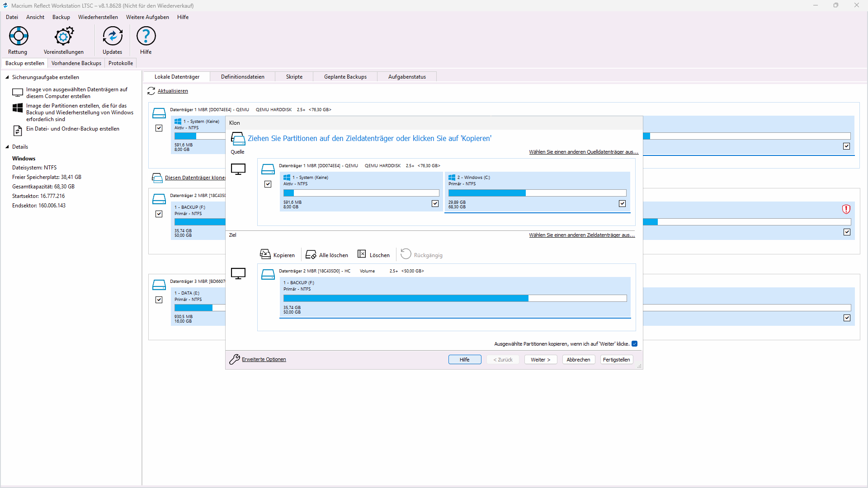Click the Abbrechen button
The height and width of the screenshot is (488, 868).
pos(579,360)
